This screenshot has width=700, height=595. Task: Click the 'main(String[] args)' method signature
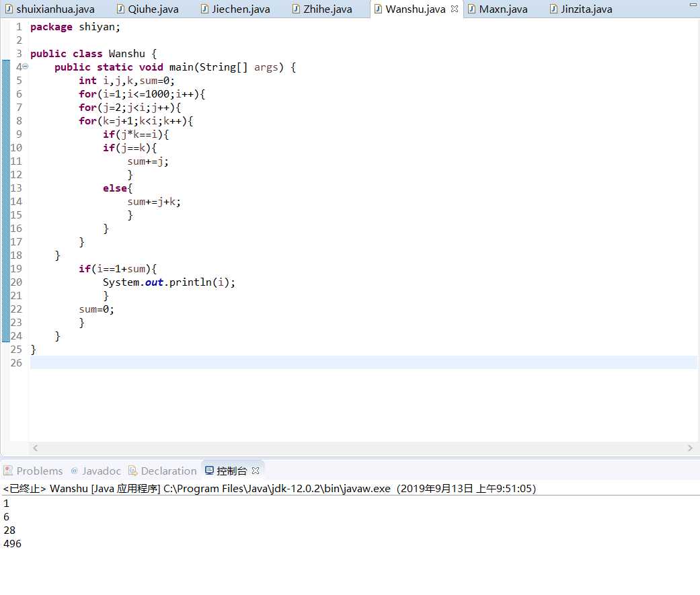227,67
